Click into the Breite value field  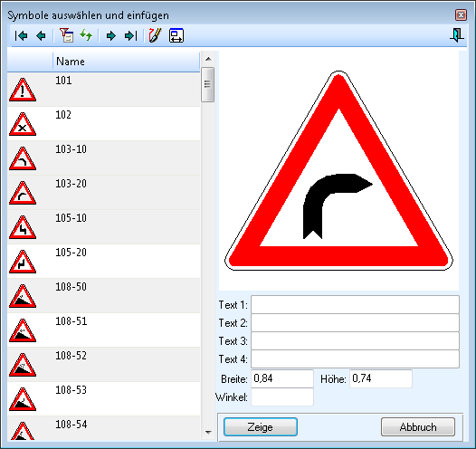282,378
